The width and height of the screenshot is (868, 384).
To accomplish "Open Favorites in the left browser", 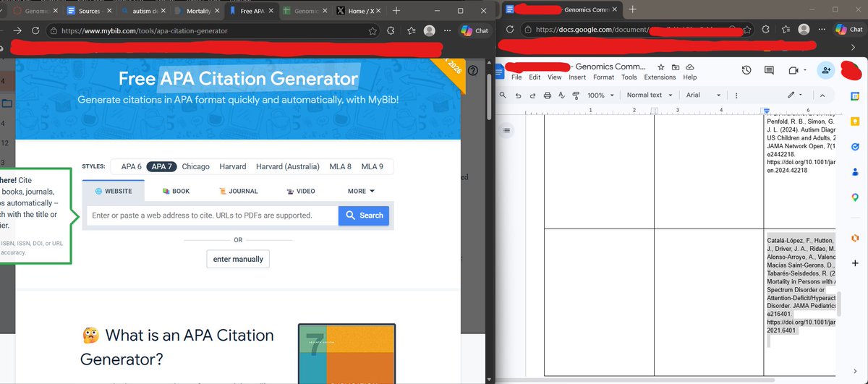I will [412, 31].
